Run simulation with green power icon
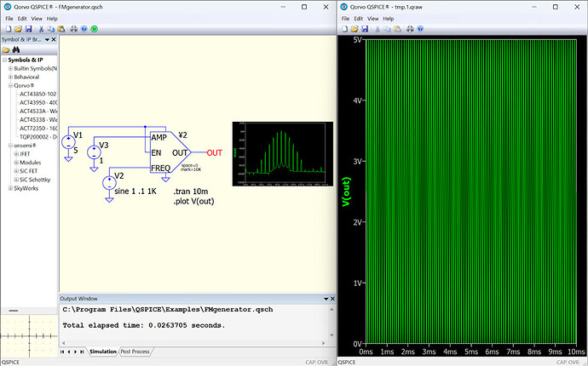588x366 pixels. coord(94,29)
